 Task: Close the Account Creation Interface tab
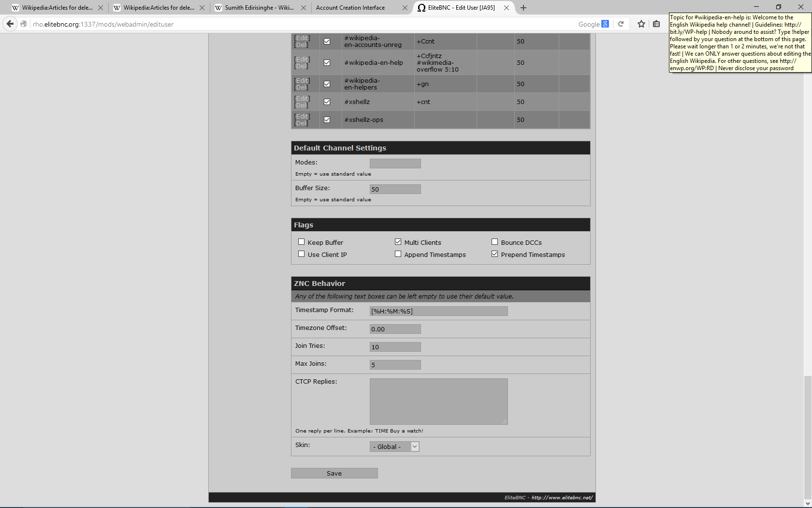[x=405, y=8]
